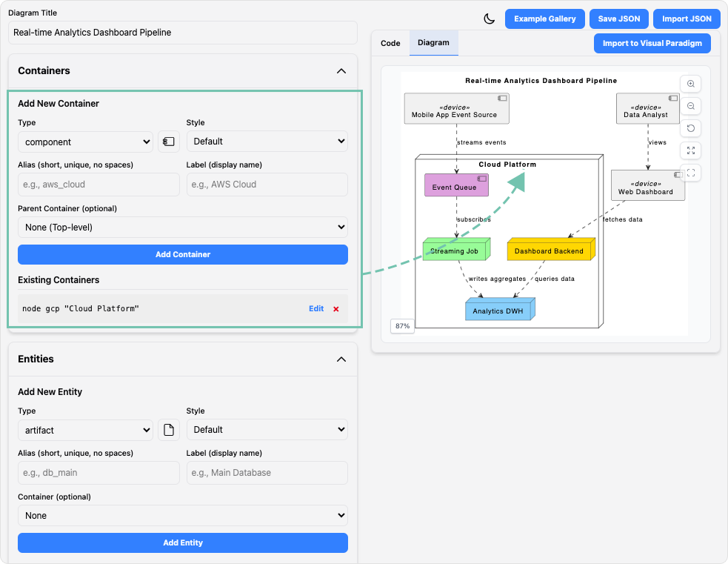The image size is (728, 564).
Task: Click the zoom in diagram icon
Action: (691, 84)
